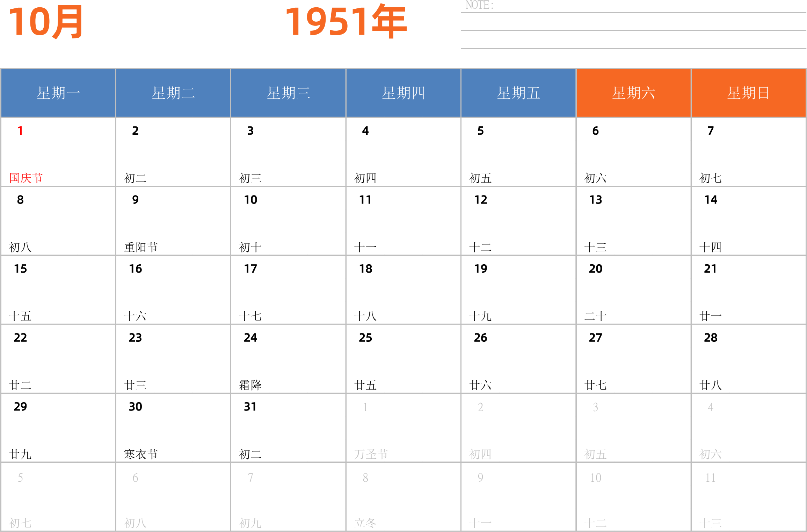Select date 30 寒衣节 cell
This screenshot has height=532, width=807.
[173, 428]
